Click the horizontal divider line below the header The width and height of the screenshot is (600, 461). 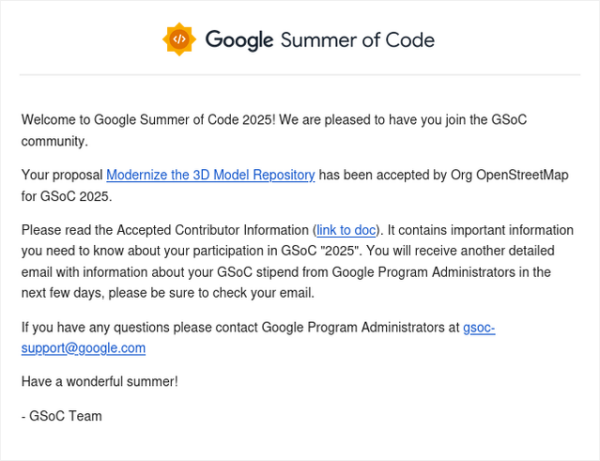tap(300, 75)
